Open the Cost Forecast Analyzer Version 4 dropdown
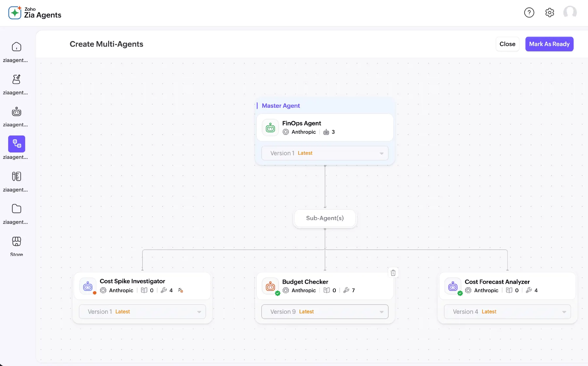 tap(507, 312)
